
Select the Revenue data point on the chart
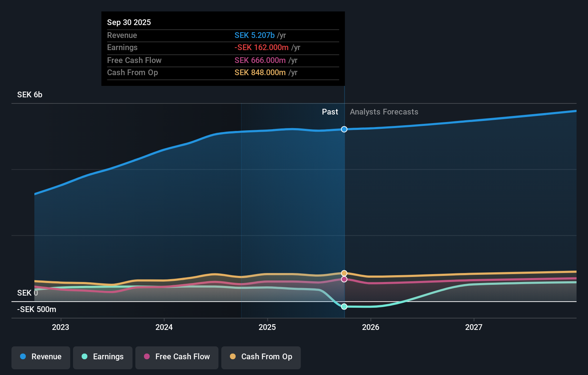[344, 129]
